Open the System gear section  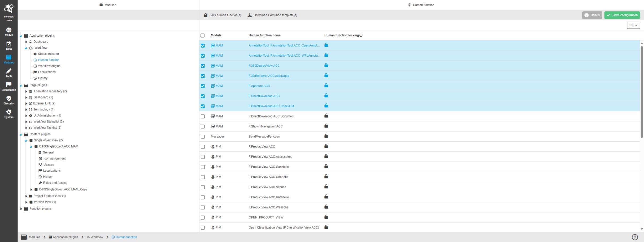9,114
